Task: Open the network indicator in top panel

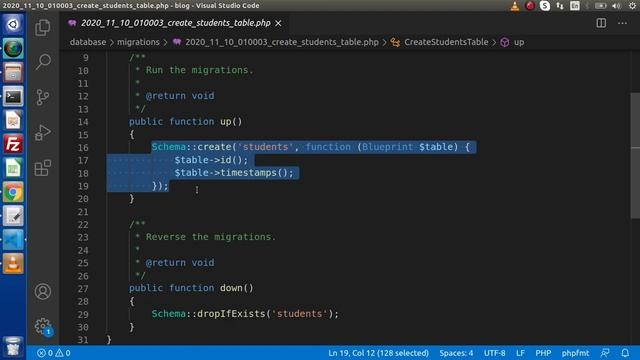Action: (x=560, y=6)
